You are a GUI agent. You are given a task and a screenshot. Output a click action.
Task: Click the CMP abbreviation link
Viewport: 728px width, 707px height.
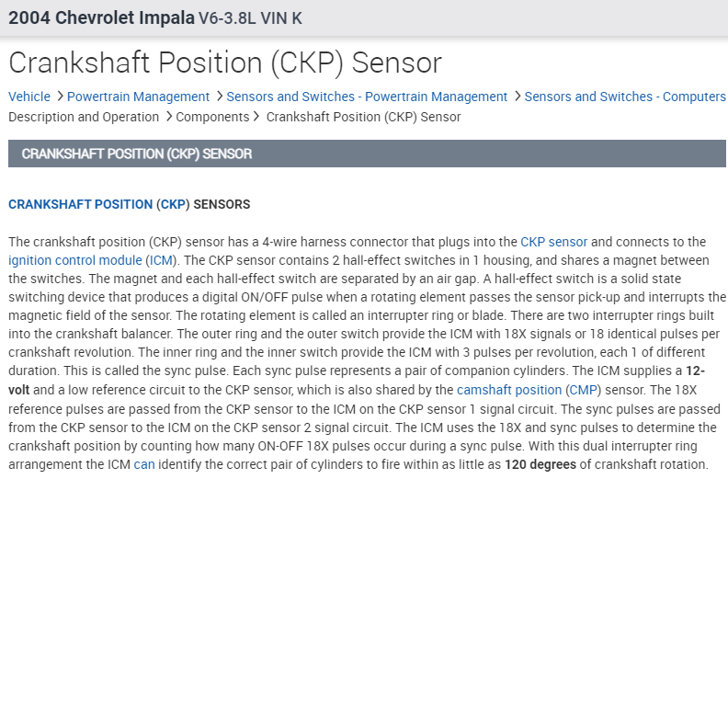[x=584, y=390]
